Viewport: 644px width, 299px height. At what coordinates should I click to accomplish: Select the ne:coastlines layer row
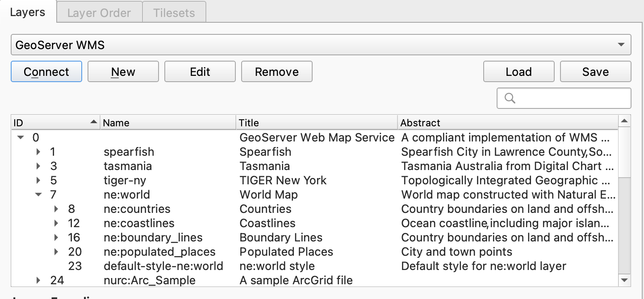tap(139, 223)
